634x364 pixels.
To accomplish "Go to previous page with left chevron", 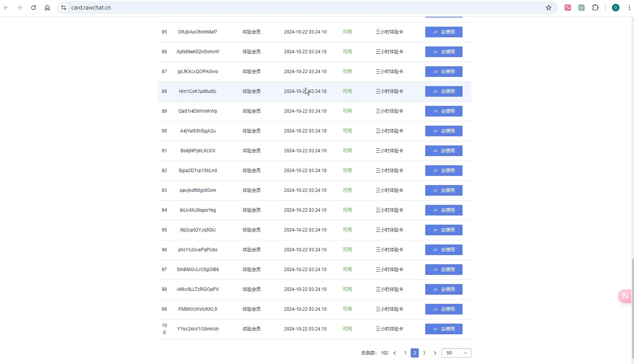I will click(395, 353).
